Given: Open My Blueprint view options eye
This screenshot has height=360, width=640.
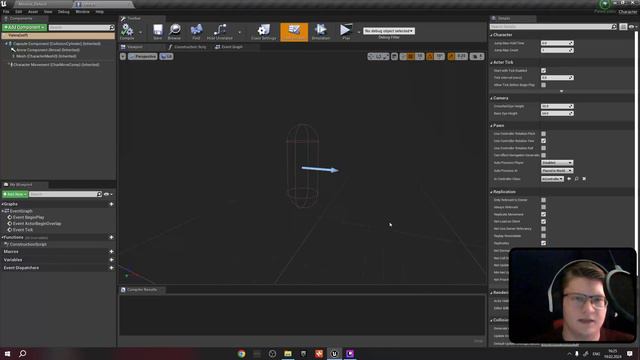Looking at the screenshot, I should tap(108, 194).
